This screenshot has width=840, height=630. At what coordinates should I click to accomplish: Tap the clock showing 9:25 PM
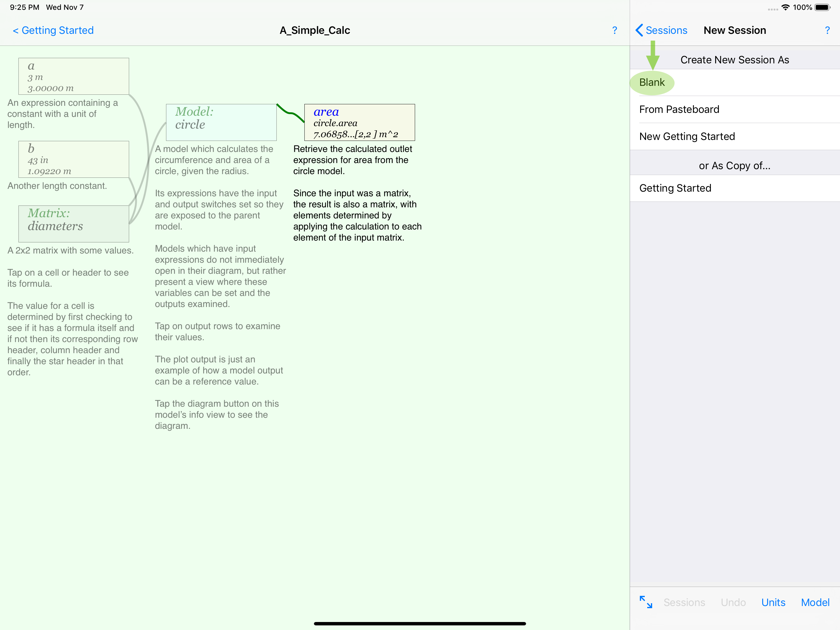[24, 7]
